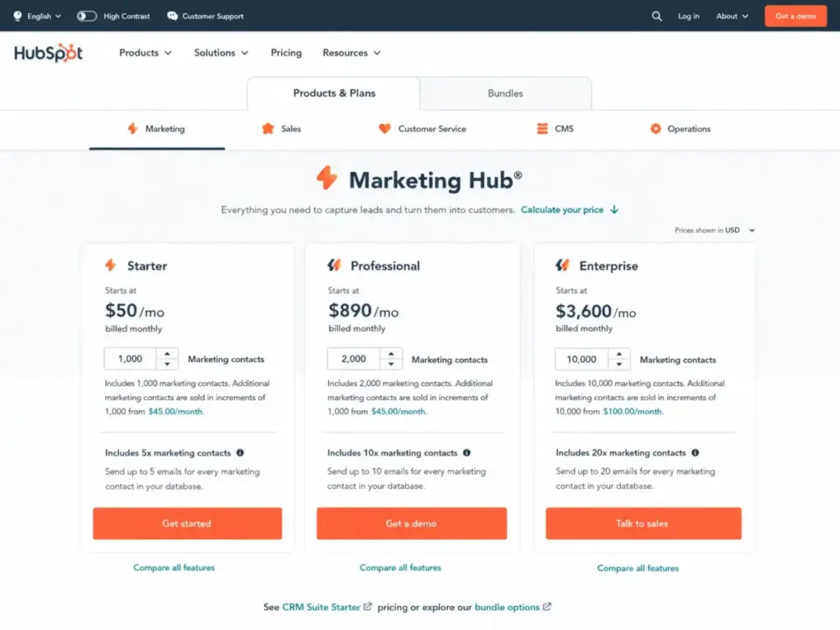Screen dimensions: 840x630
Task: Open info icon next to Includes 20x marketing contacts
Action: tap(695, 453)
